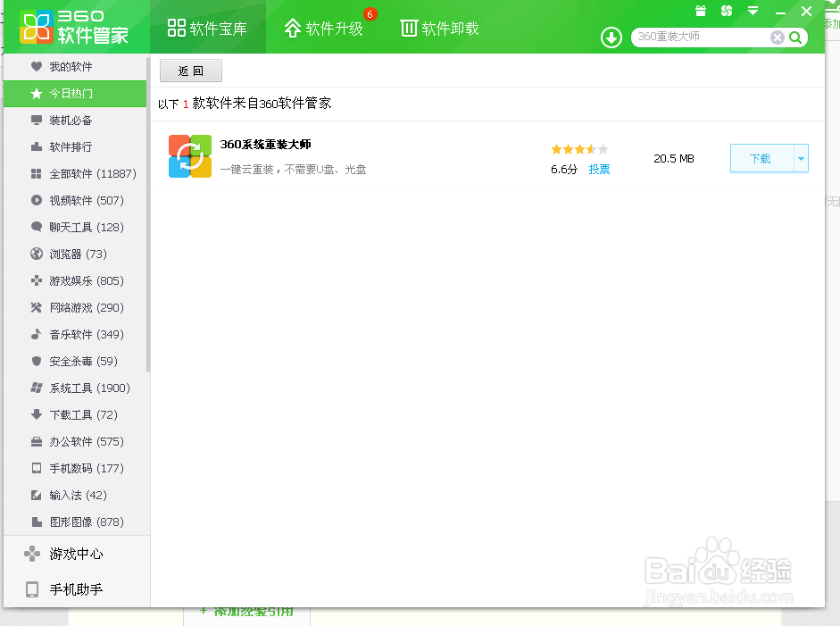Click the 投票 link
The height and width of the screenshot is (626, 840).
point(599,170)
